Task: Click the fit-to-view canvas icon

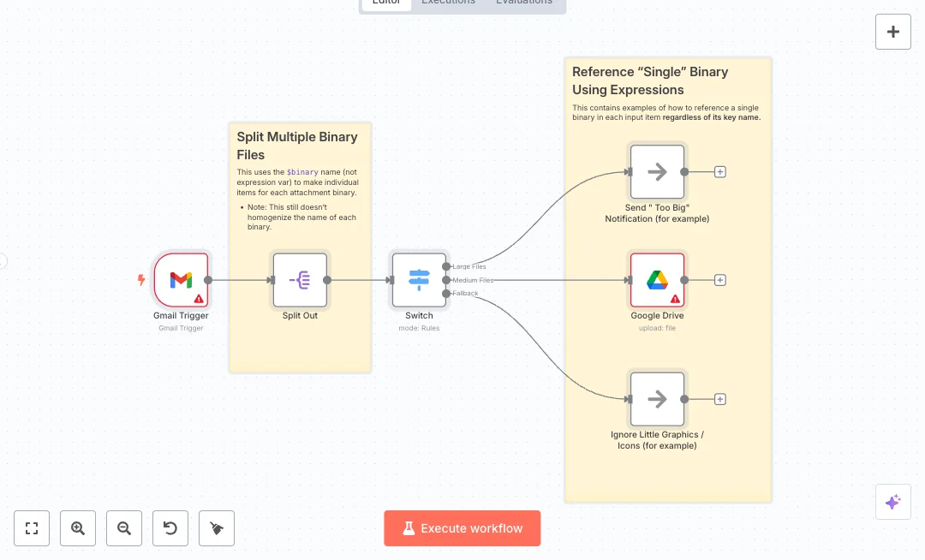Action: pos(32,528)
